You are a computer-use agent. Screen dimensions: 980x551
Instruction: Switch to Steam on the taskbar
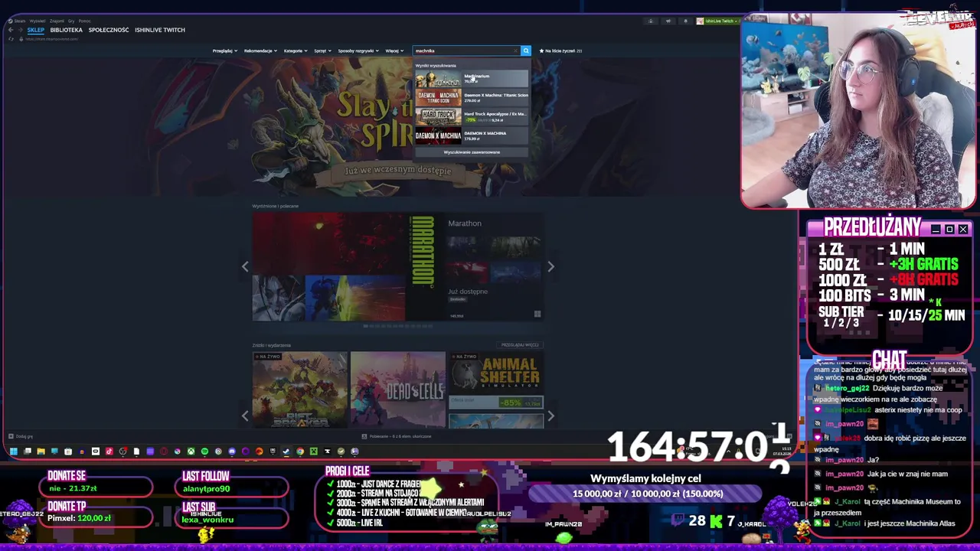(286, 452)
